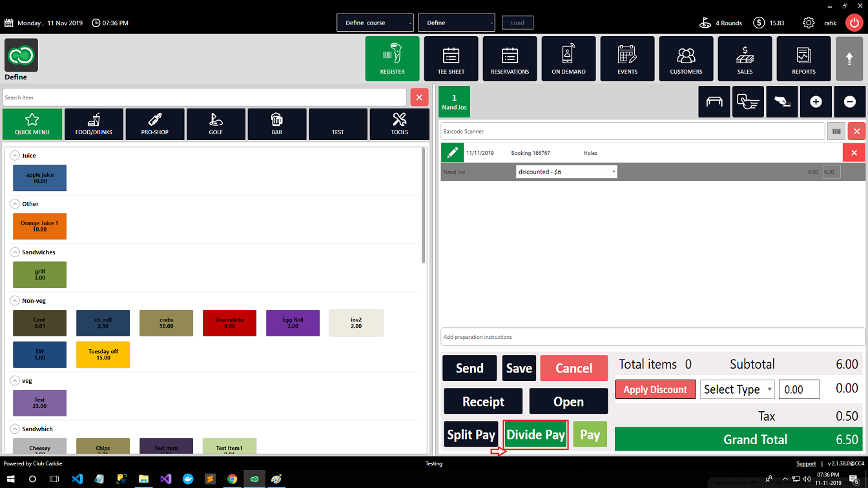Open Chrome from the taskbar

coord(232,479)
